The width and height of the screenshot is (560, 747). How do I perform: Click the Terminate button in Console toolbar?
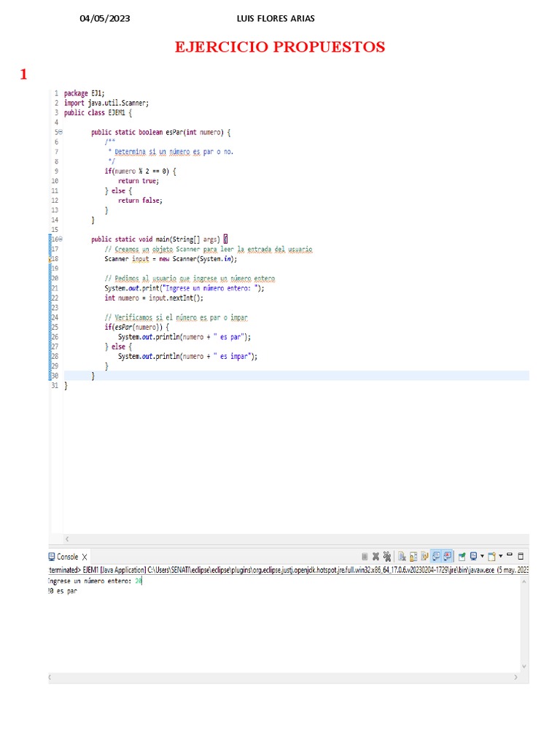[365, 556]
